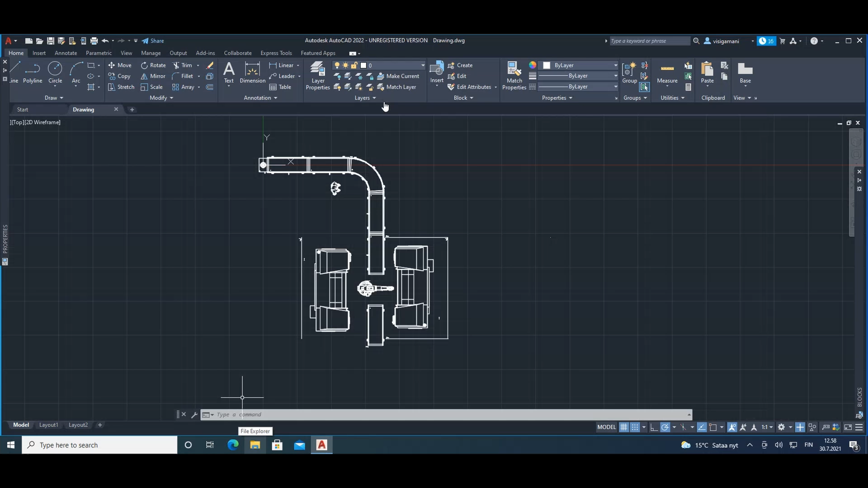Select the Measure utility
The image size is (868, 488).
tap(667, 73)
